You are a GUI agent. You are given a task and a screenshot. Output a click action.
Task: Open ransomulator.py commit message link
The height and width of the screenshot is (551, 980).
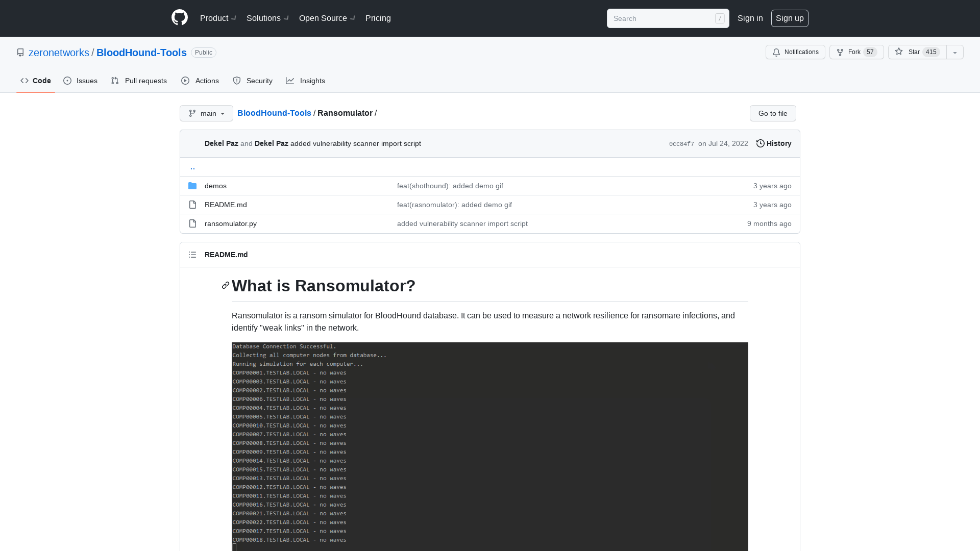click(x=462, y=223)
